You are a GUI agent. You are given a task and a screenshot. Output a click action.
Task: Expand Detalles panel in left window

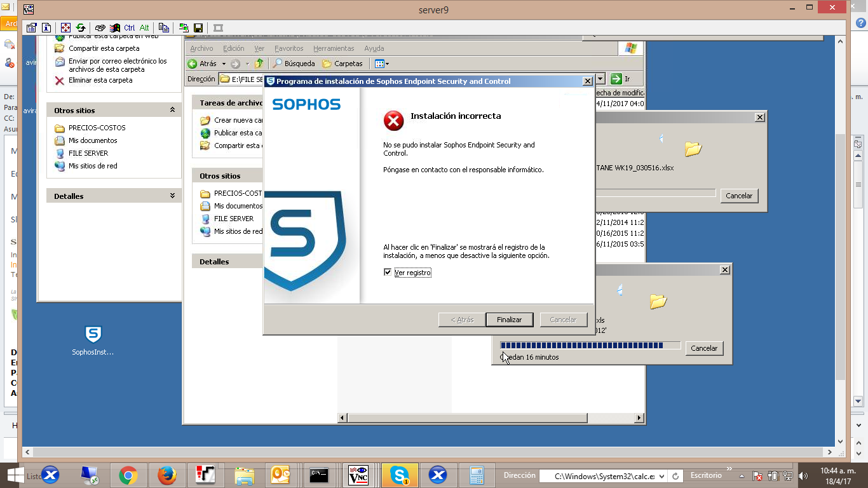click(x=172, y=196)
